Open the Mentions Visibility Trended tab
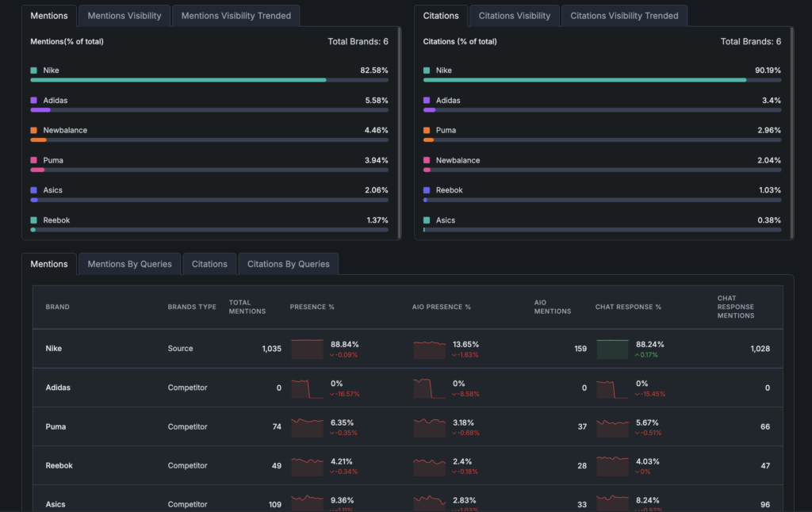 (236, 16)
